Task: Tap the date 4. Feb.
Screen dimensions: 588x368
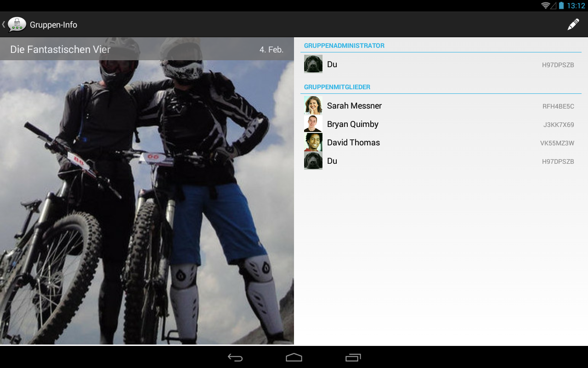Action: pos(271,50)
